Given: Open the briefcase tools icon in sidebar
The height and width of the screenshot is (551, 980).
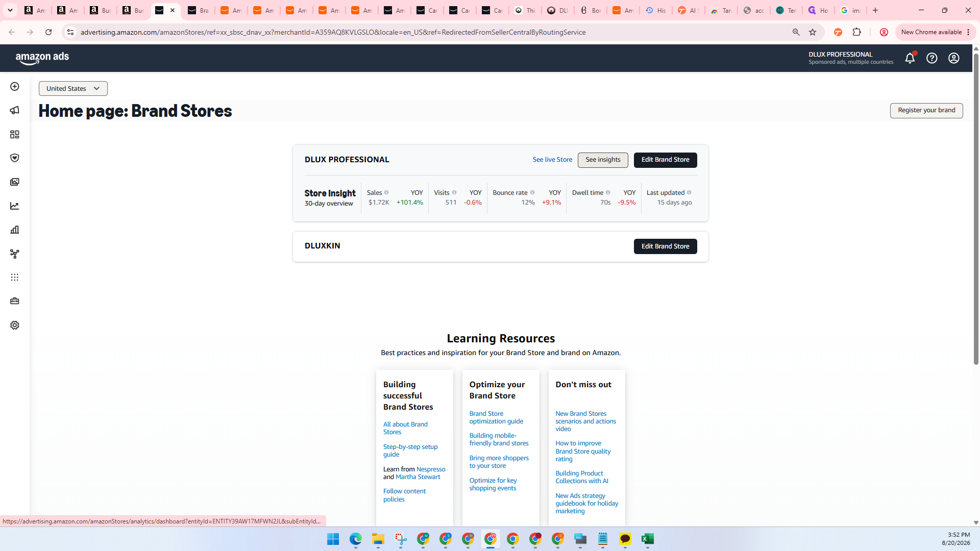Looking at the screenshot, I should 15,301.
